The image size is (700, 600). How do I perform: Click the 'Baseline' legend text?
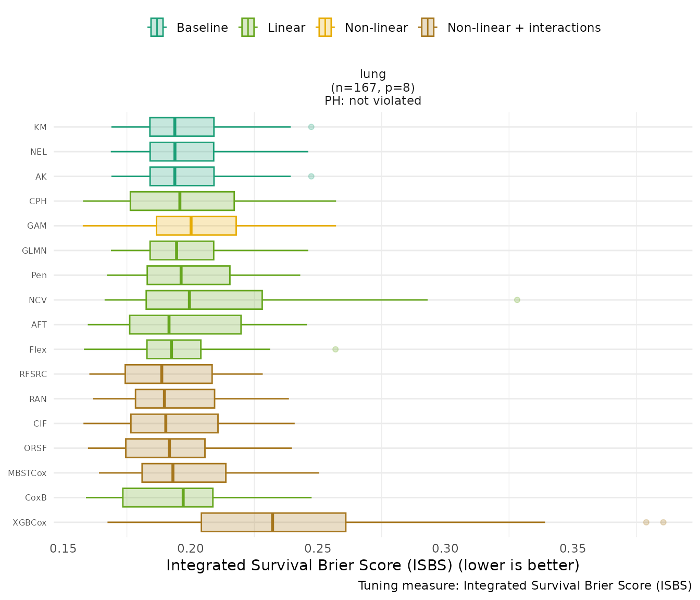tap(202, 28)
